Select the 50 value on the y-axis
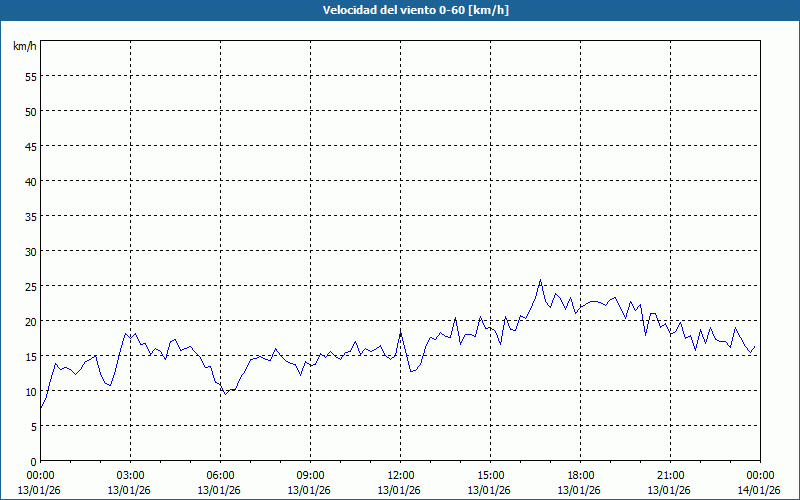Screen dimensions: 800x500 pyautogui.click(x=30, y=111)
